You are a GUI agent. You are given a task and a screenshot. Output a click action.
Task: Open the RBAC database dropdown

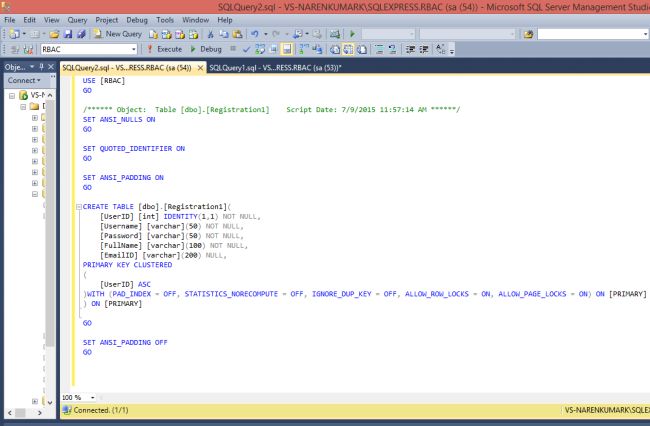tap(133, 48)
